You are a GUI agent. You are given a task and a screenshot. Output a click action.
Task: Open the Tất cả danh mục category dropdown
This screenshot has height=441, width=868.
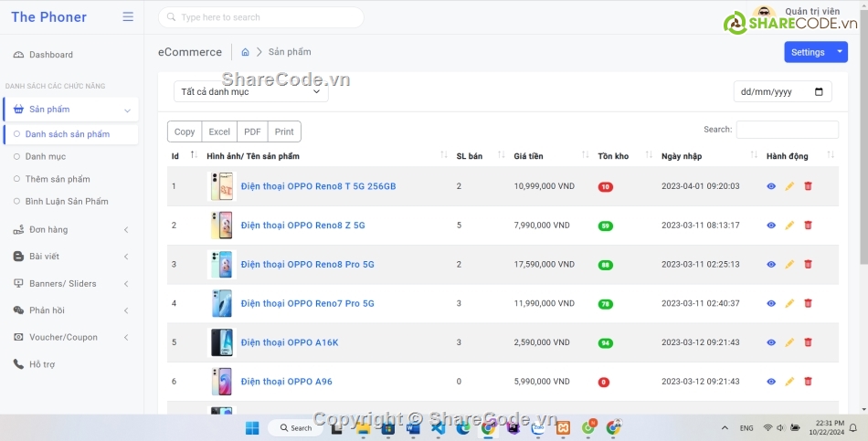pyautogui.click(x=250, y=92)
